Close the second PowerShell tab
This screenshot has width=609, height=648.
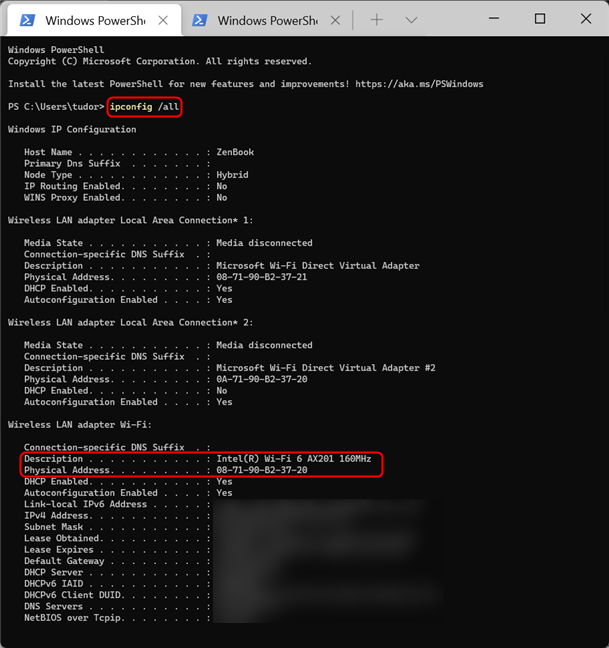coord(335,20)
